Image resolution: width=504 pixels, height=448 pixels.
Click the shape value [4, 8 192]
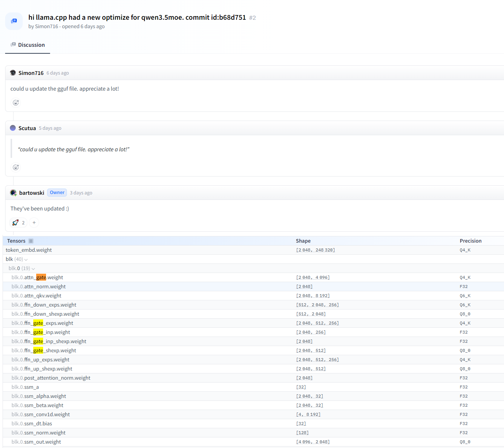point(308,414)
